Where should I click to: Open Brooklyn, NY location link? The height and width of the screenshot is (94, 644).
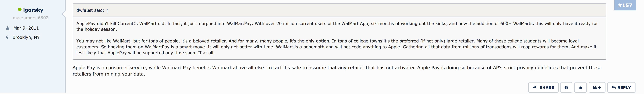pos(26,37)
